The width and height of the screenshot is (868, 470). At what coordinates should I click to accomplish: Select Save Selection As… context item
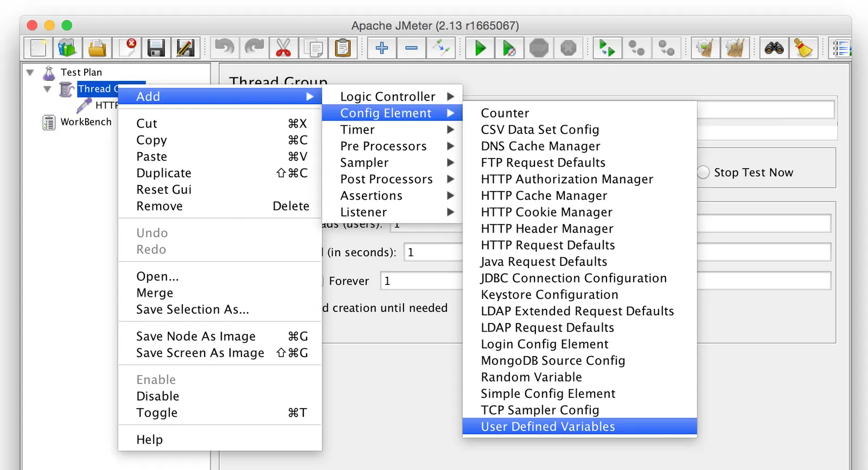pyautogui.click(x=220, y=309)
